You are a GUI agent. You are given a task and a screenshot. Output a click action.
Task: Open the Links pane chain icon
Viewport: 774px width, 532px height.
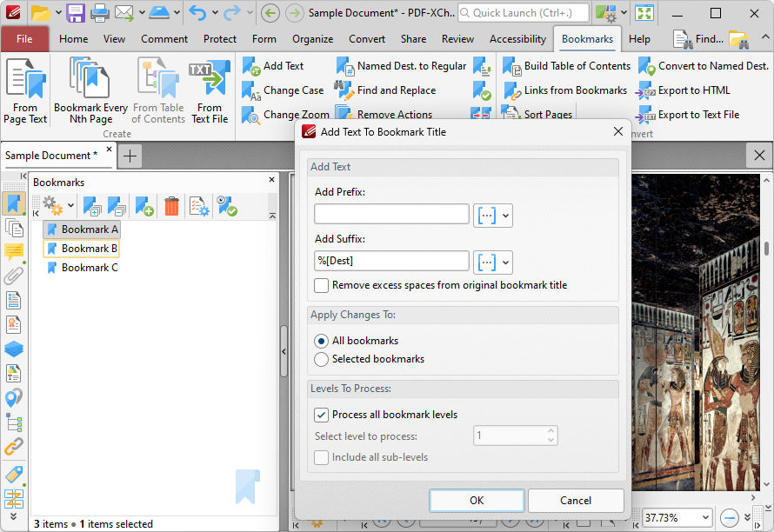(13, 447)
